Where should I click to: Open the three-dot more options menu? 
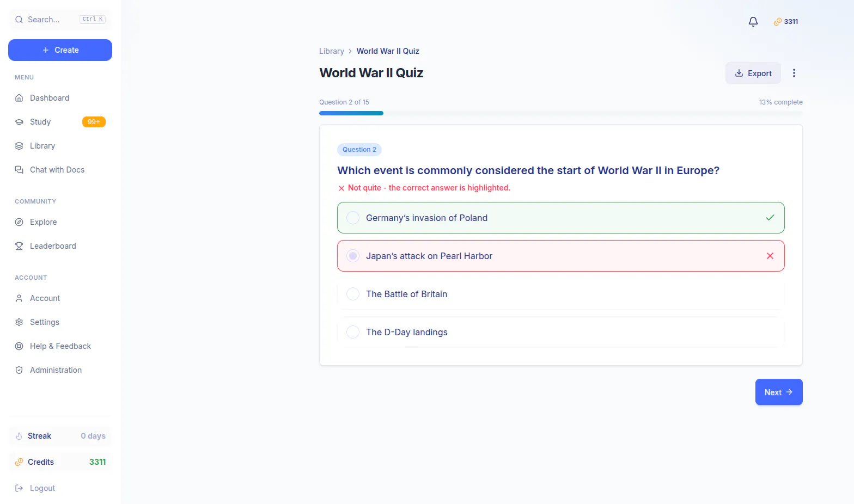coord(794,73)
